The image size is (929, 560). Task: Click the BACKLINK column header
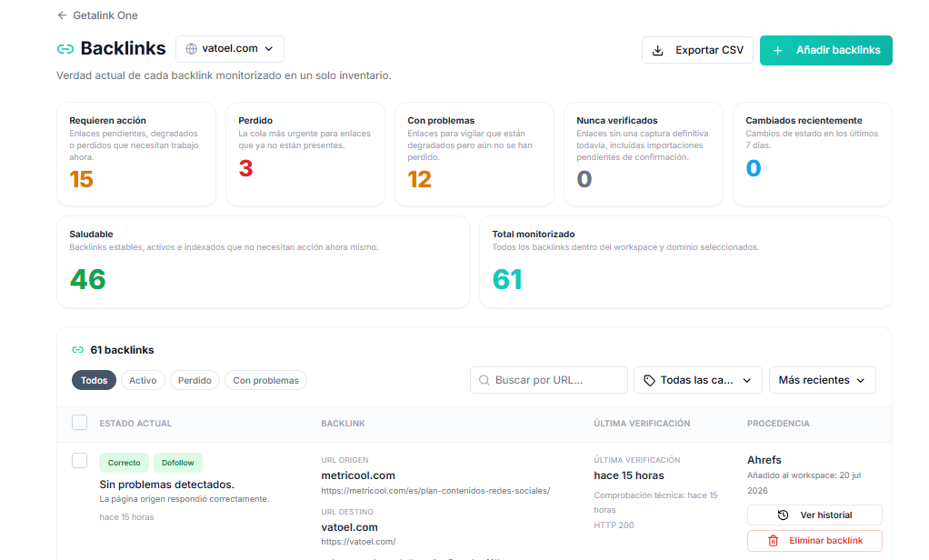343,424
